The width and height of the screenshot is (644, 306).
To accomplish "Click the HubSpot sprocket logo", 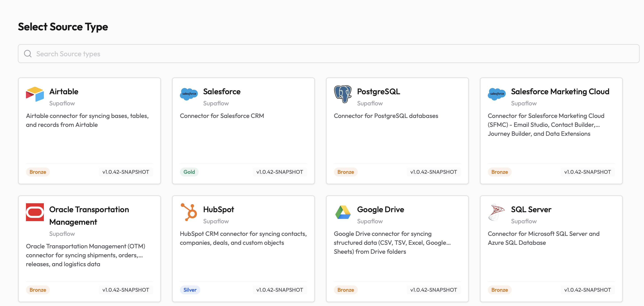I will (x=189, y=212).
